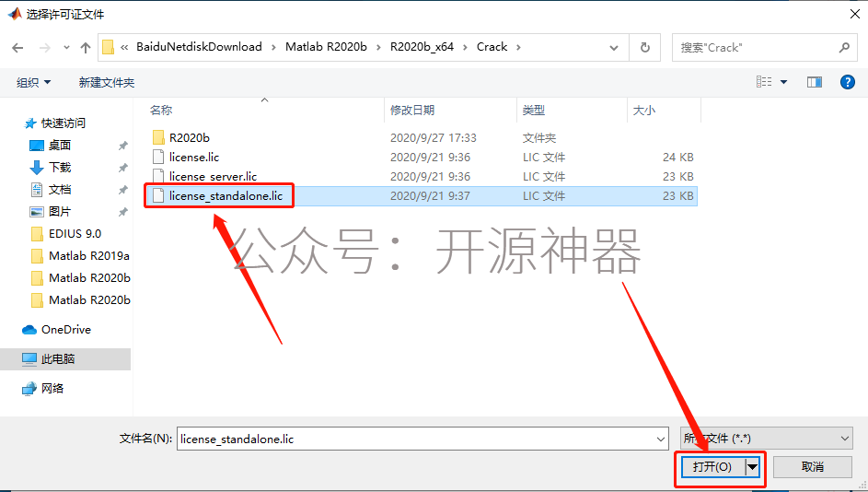Screen dimensions: 868x492
Task: Click the magnifier search icon
Action: tap(844, 48)
